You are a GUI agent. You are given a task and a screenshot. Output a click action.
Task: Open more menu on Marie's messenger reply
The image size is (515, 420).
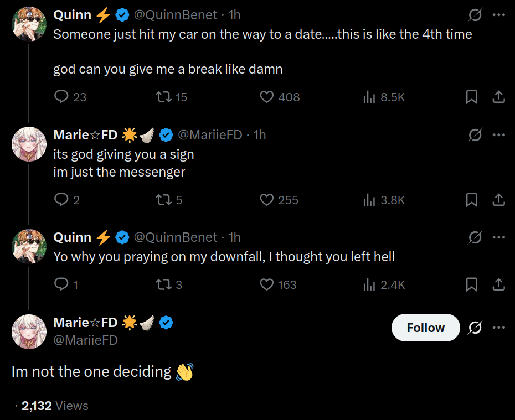(498, 134)
